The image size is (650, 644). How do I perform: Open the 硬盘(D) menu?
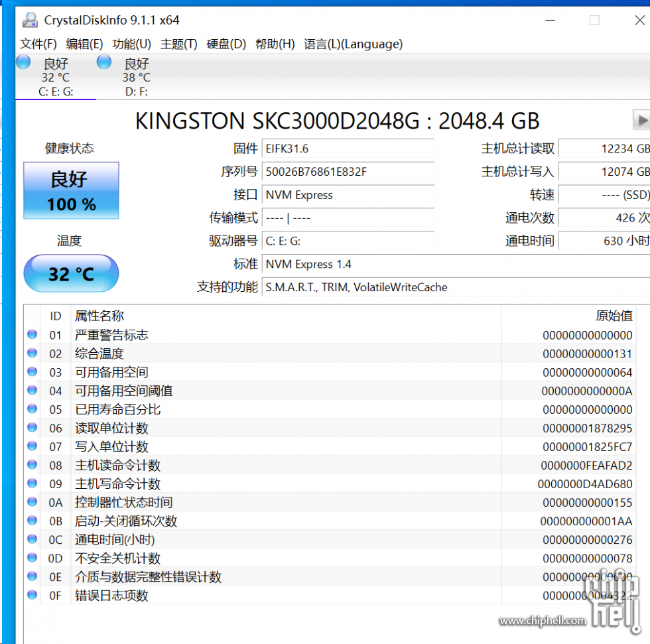(x=226, y=44)
